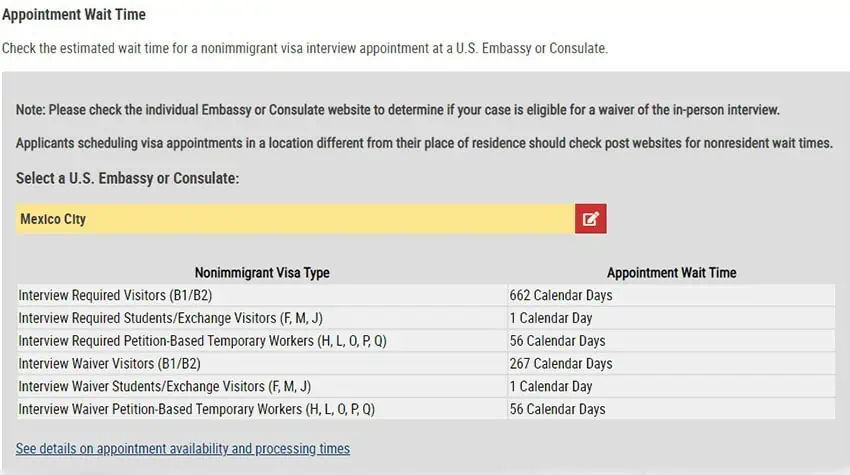Click the nonresident wait times notice text
Image resolution: width=850 pixels, height=475 pixels.
(424, 143)
